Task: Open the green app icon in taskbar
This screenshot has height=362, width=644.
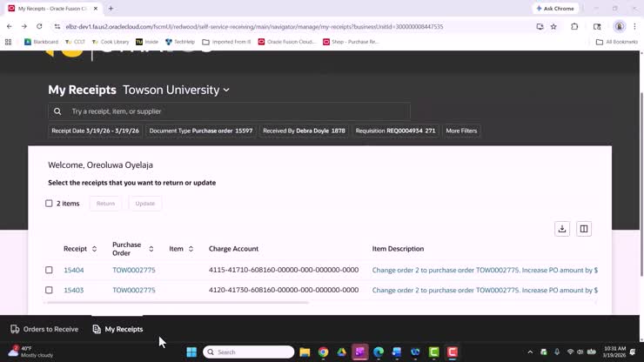Action: tap(433, 352)
